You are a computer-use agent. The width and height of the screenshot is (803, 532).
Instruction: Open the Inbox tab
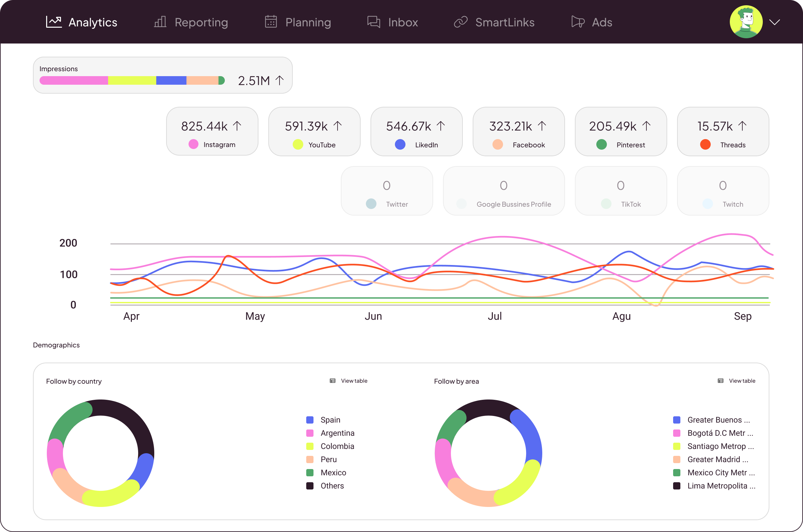pos(393,22)
